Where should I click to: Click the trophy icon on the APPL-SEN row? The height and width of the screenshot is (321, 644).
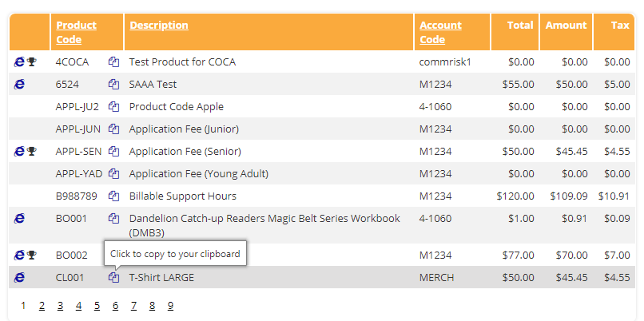click(32, 151)
